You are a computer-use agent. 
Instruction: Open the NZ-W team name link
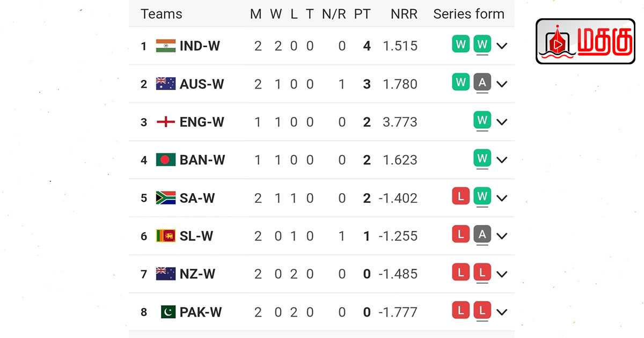tap(197, 274)
